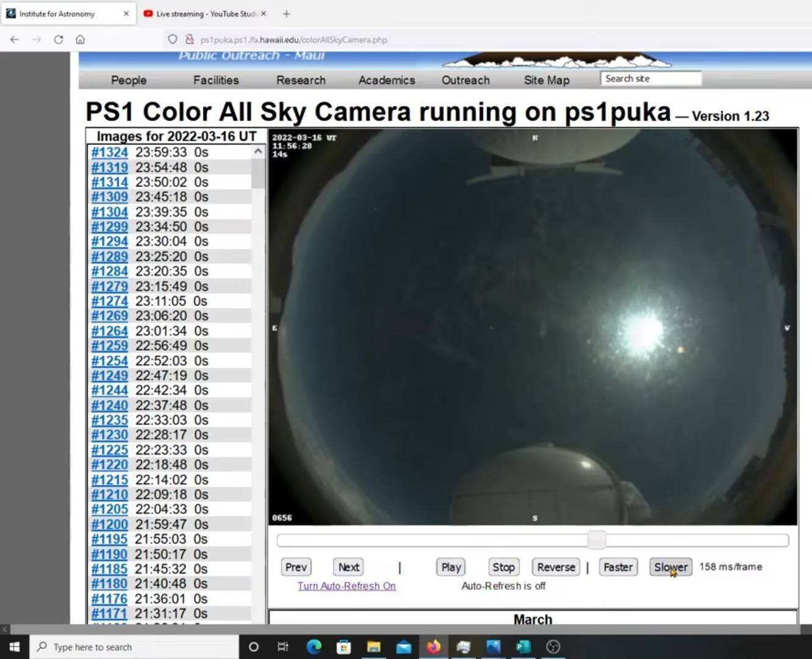
Task: Launch Microsoft Edge from taskbar
Action: click(x=314, y=647)
